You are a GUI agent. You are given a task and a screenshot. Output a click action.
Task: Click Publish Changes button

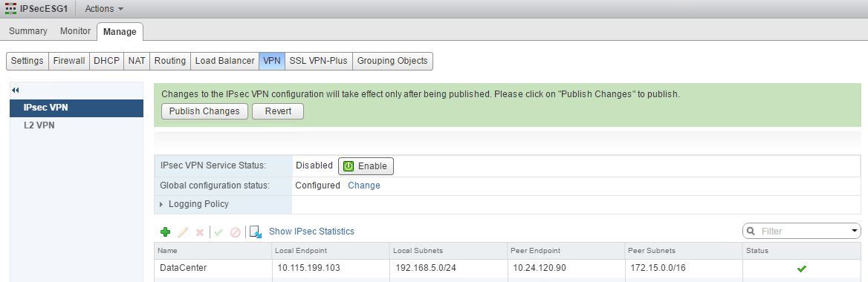[x=204, y=111]
